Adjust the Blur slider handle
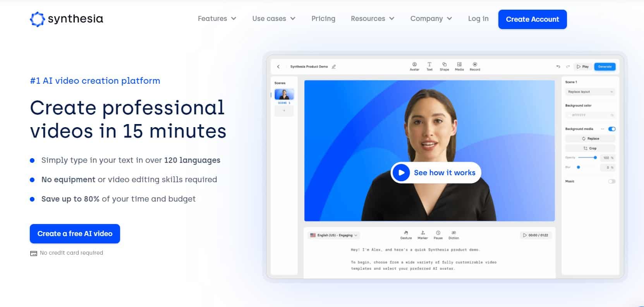Viewport: 644px width, 307px height. 579,167
